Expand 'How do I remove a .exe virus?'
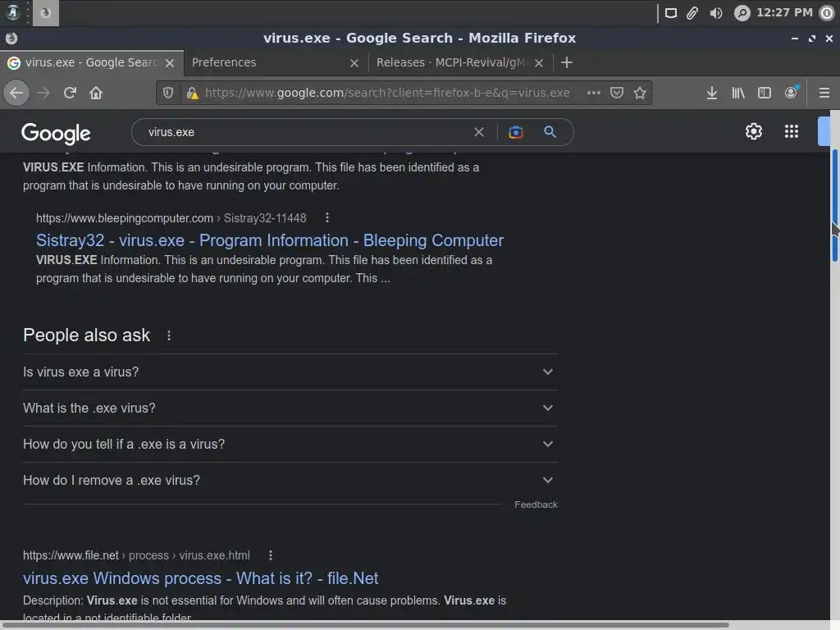 tap(290, 481)
